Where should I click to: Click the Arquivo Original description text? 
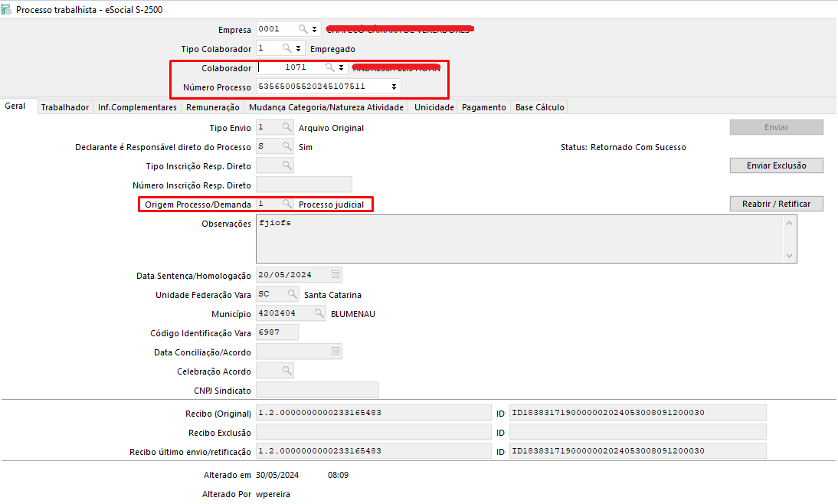[x=332, y=128]
